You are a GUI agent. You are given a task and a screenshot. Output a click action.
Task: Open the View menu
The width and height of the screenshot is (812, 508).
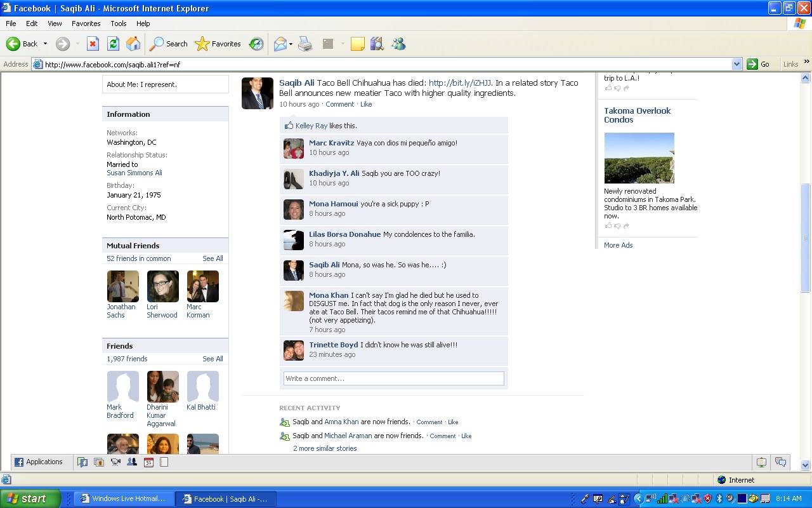point(55,23)
